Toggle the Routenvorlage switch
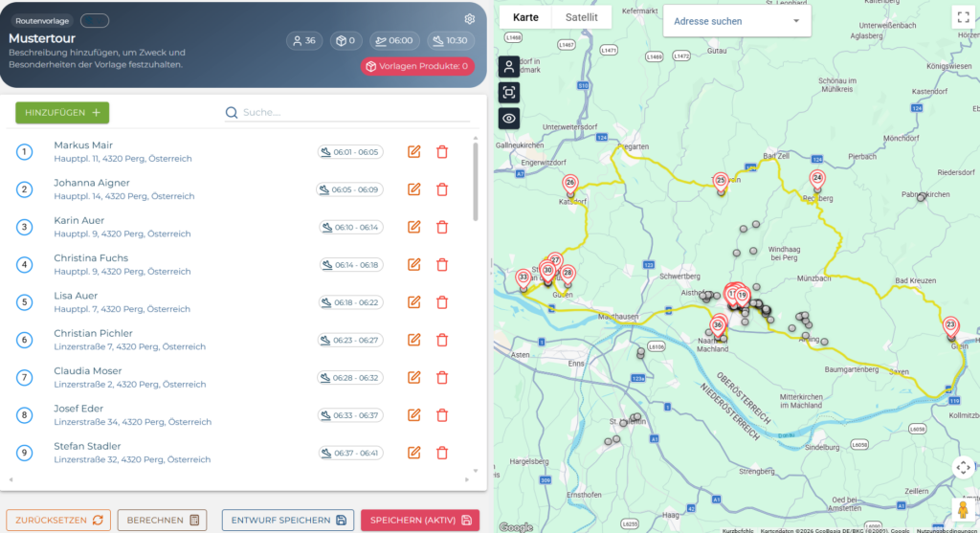The width and height of the screenshot is (980, 533). click(x=95, y=21)
